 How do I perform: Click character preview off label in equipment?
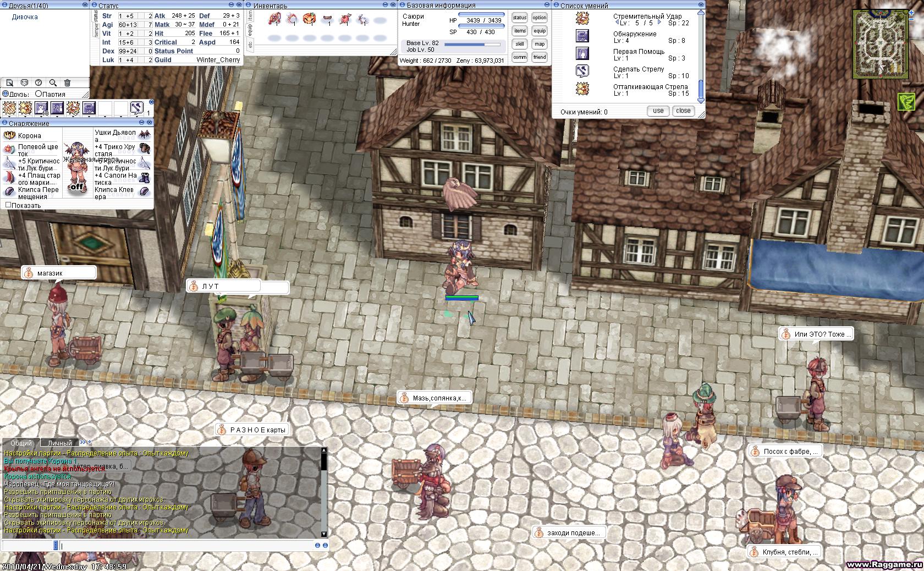point(77,186)
